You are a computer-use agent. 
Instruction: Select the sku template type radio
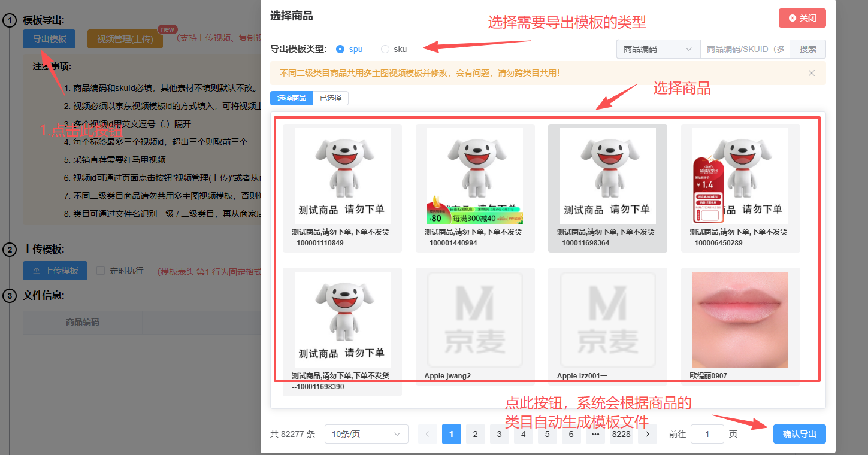385,49
